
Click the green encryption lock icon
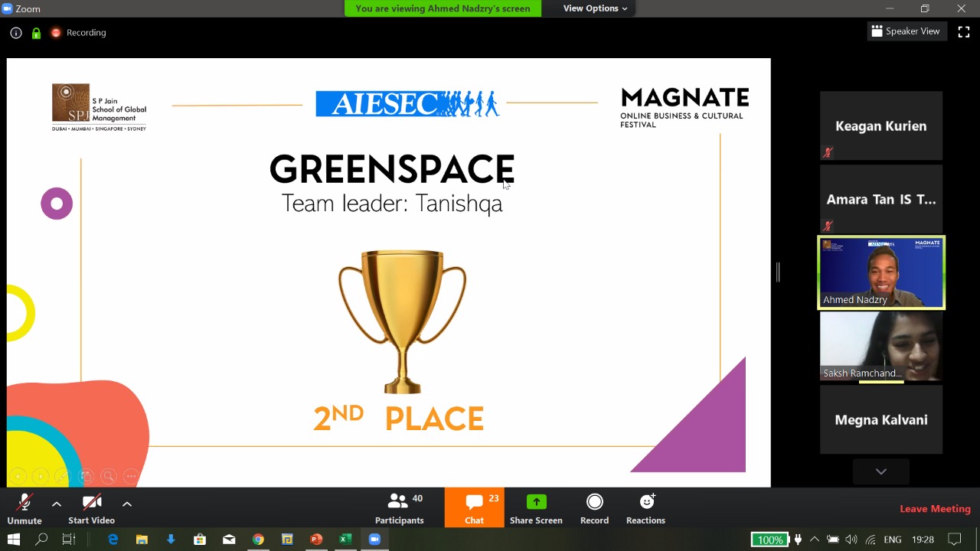(36, 33)
